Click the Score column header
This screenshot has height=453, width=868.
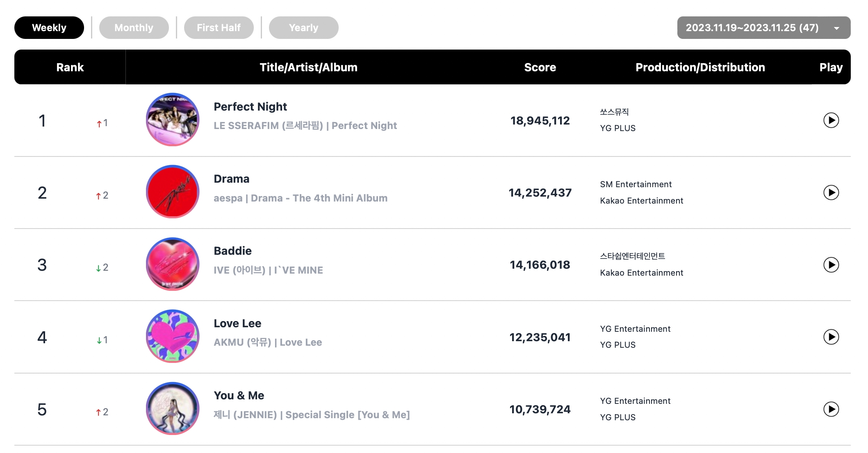pos(540,67)
